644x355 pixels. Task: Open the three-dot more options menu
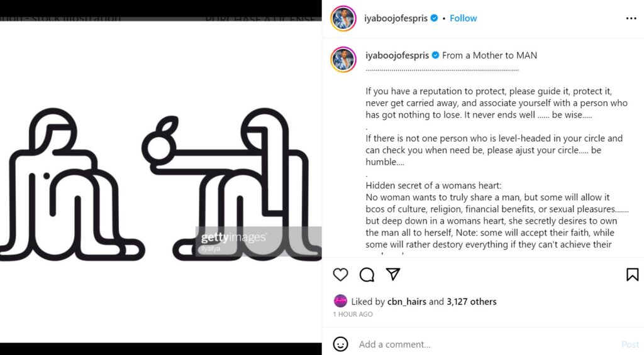point(631,19)
